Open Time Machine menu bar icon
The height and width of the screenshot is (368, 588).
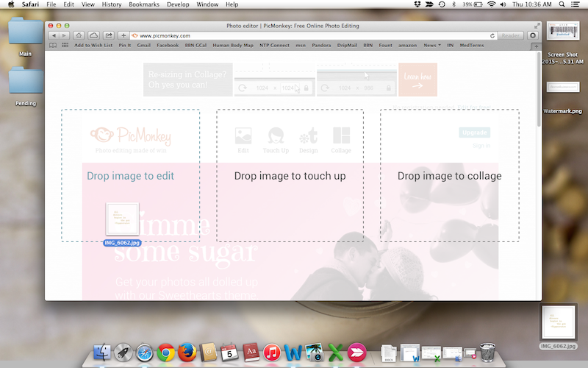pos(442,4)
